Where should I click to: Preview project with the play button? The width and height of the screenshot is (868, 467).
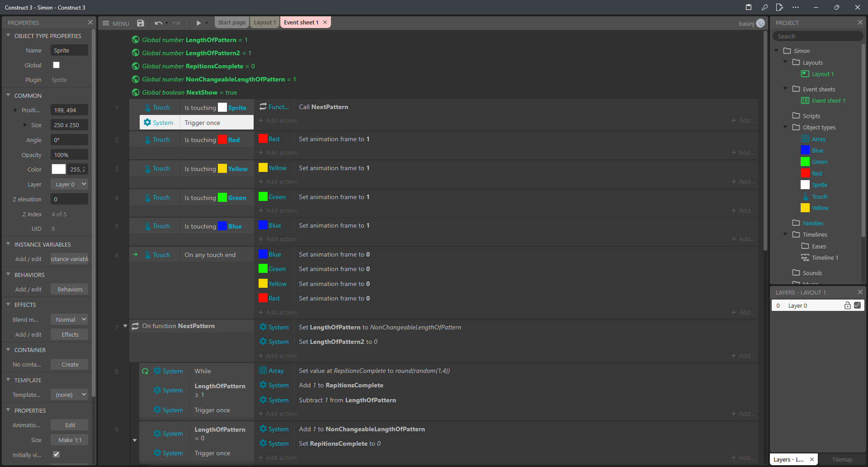coord(198,23)
